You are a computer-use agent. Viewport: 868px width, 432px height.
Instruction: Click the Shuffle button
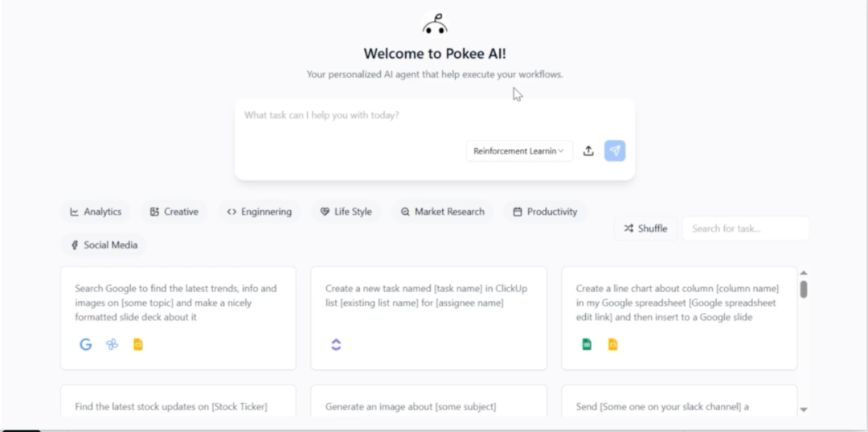[645, 228]
